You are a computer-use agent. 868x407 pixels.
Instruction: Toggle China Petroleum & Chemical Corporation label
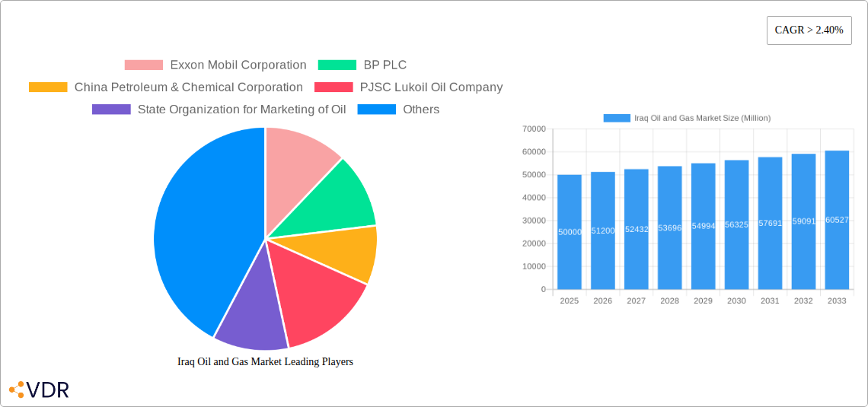point(189,87)
